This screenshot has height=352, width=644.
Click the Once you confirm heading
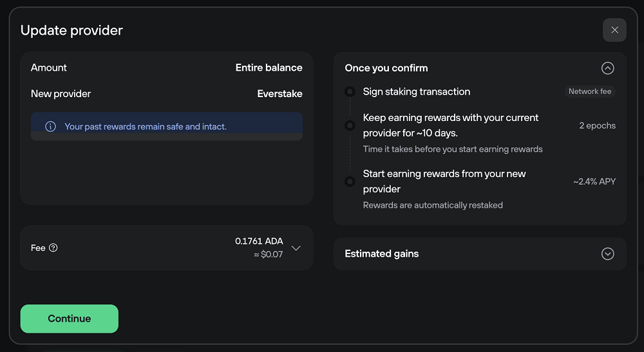coord(386,68)
